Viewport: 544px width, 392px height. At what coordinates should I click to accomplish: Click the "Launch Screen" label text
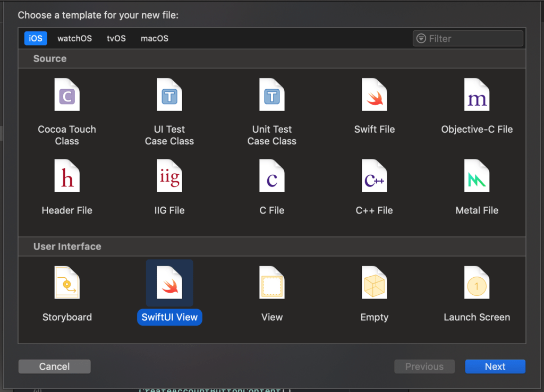[x=477, y=317]
